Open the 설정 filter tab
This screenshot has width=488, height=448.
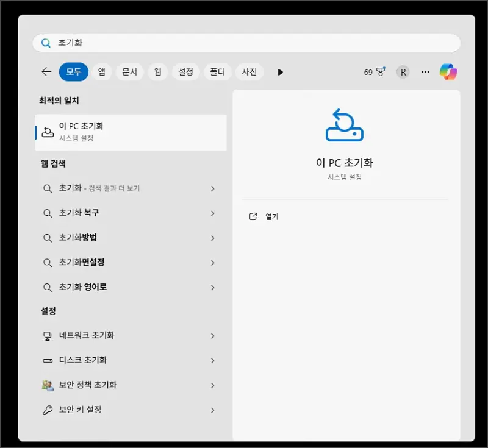(x=186, y=72)
